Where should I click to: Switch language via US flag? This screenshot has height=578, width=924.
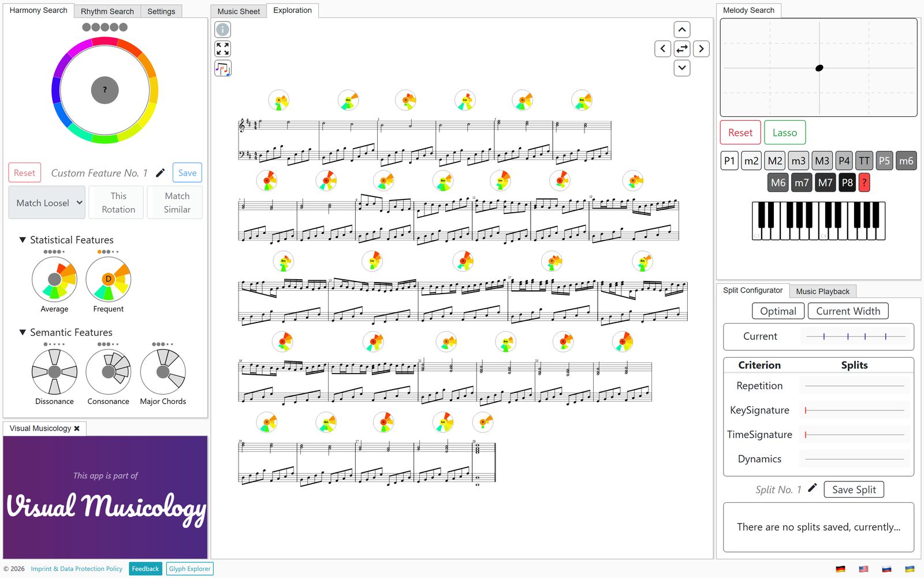tap(863, 569)
